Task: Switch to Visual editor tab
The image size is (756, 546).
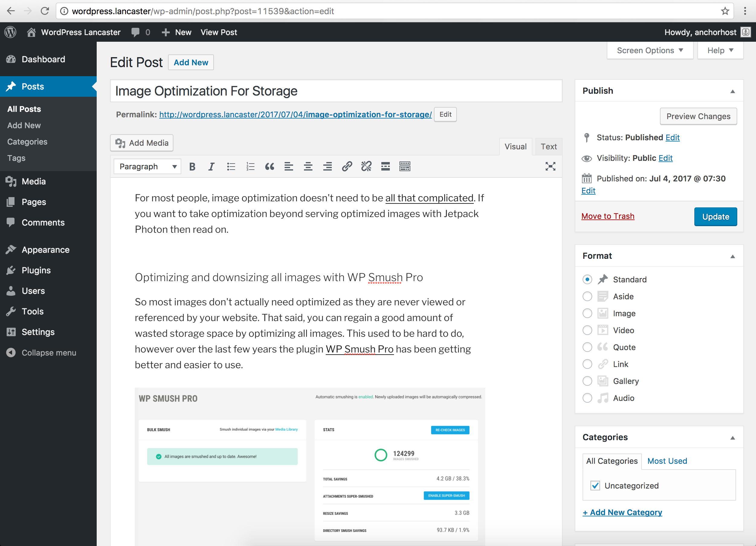Action: (515, 147)
